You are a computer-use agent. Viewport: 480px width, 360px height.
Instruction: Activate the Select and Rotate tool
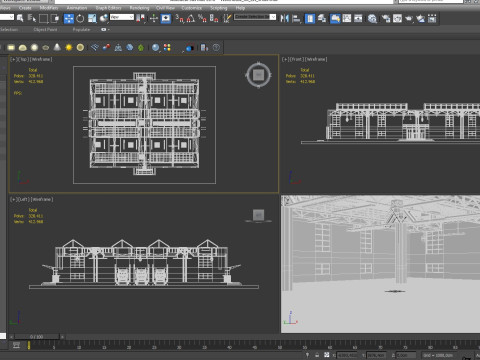point(80,18)
